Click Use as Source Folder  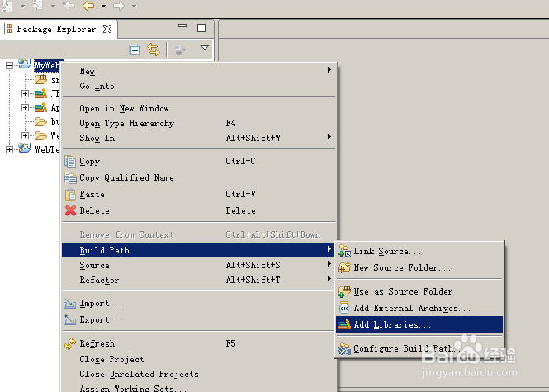tap(419, 291)
